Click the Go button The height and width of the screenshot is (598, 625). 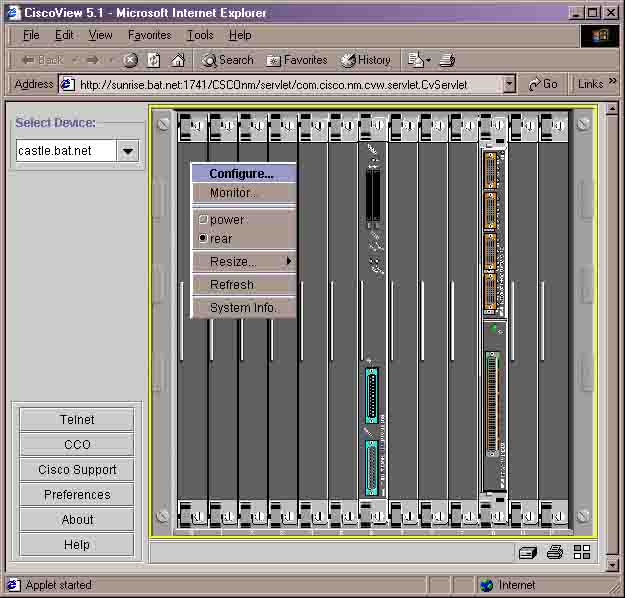[542, 84]
